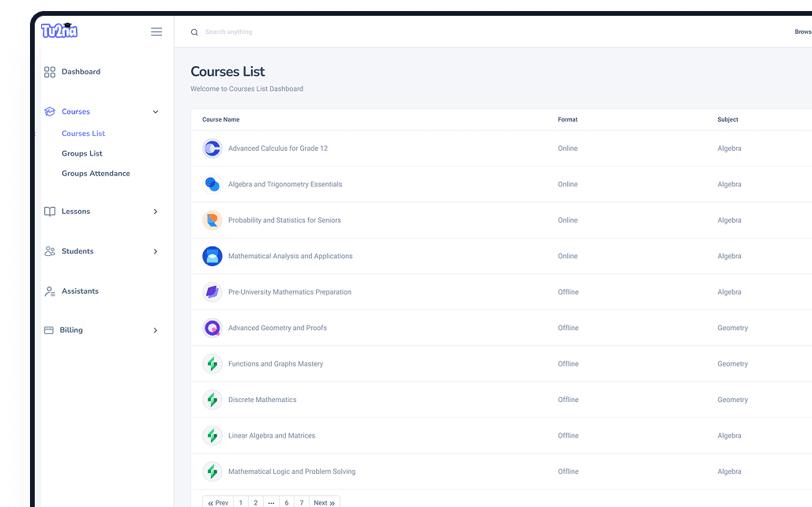Viewport: 812px width, 507px height.
Task: Click Geometry subject for Advanced Geometry row
Action: point(733,328)
